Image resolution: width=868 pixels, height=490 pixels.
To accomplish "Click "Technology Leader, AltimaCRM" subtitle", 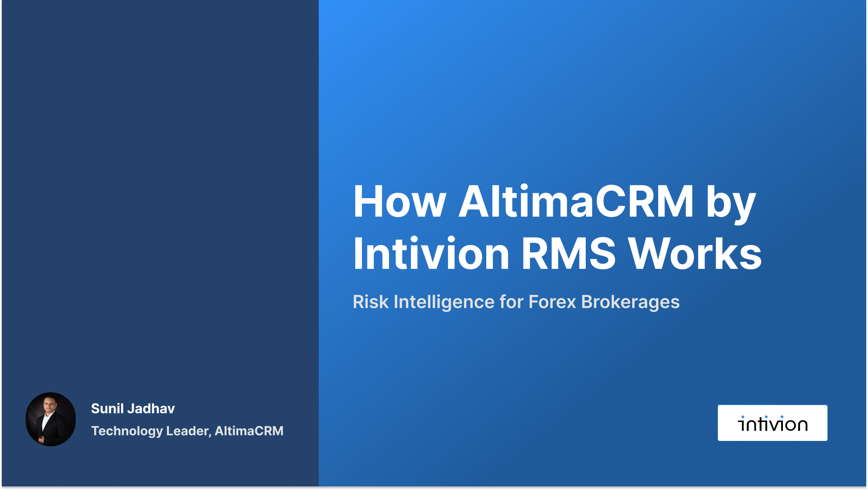I will [x=187, y=431].
